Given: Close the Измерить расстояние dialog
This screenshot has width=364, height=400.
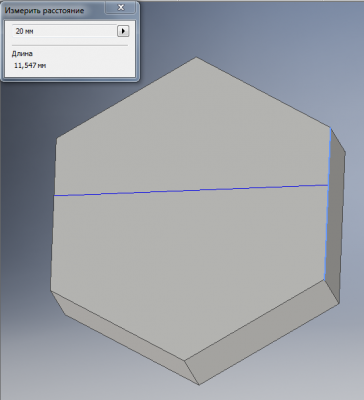Looking at the screenshot, I should tap(121, 8).
